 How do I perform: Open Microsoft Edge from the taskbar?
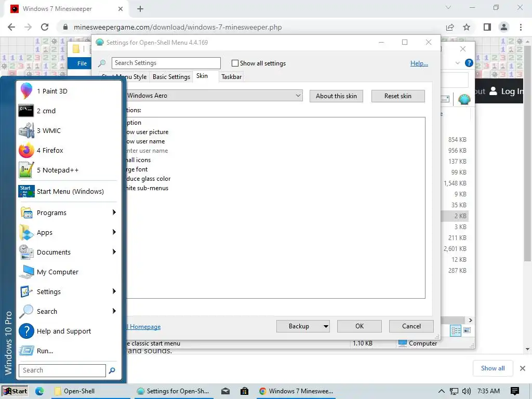click(x=39, y=391)
